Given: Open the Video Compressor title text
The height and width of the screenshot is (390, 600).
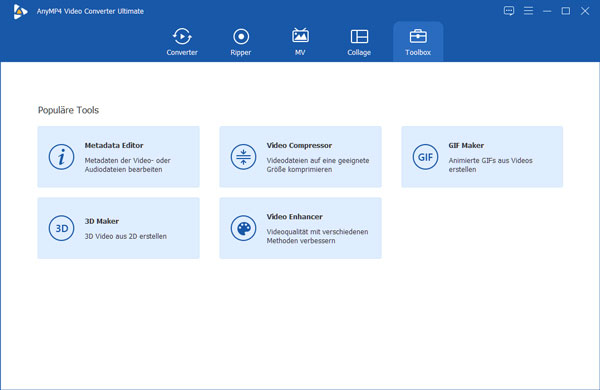Looking at the screenshot, I should point(299,145).
